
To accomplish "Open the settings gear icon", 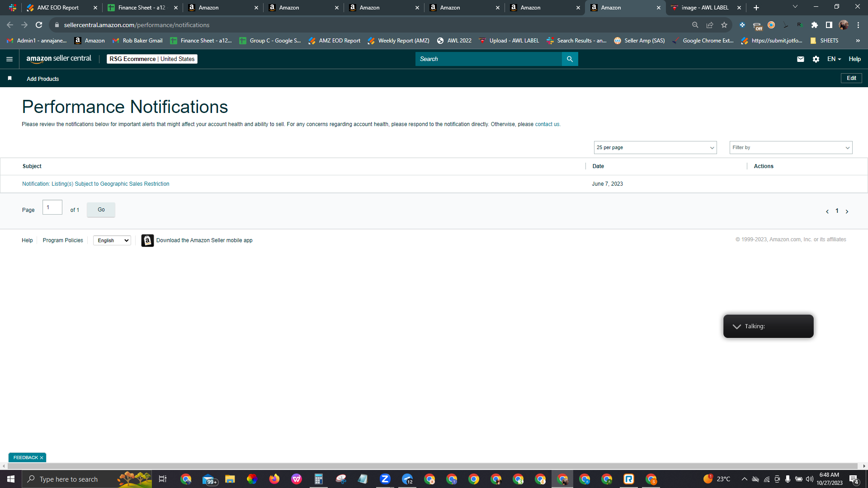I will click(816, 59).
